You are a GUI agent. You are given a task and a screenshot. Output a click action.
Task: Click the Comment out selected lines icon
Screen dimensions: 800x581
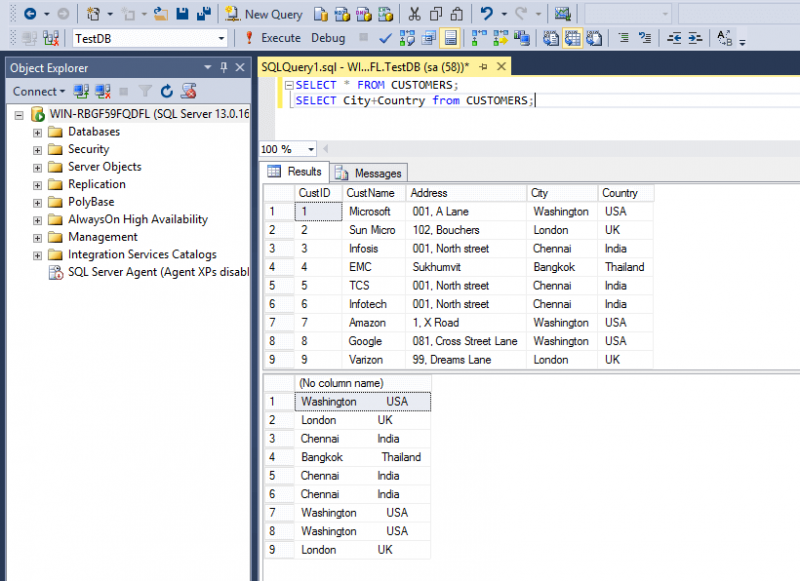point(623,39)
